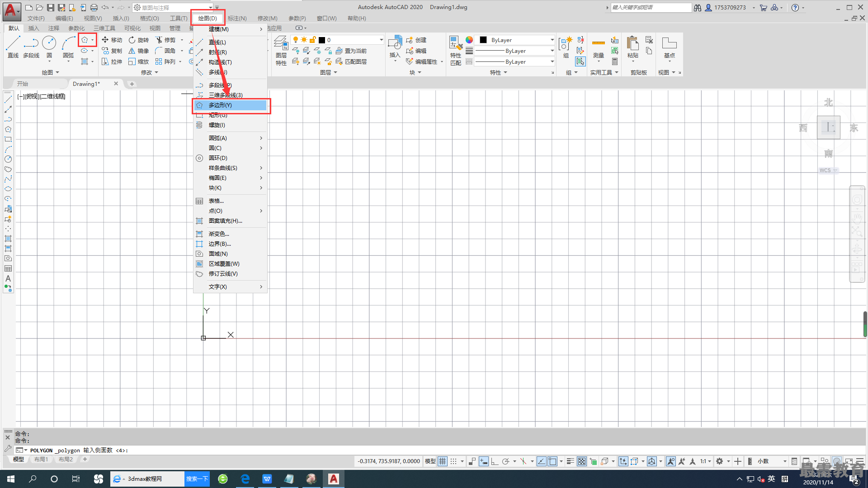Click the Fillet (圆角) tool
The image size is (868, 488).
165,51
